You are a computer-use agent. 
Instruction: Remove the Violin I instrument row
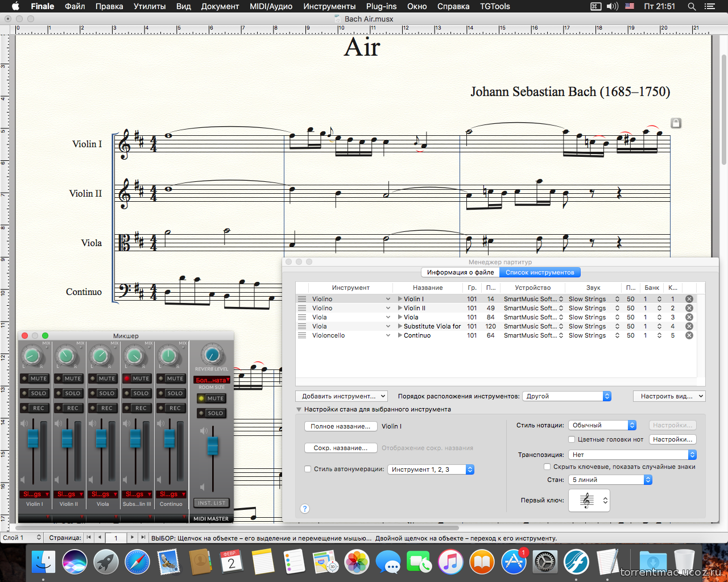coord(689,299)
